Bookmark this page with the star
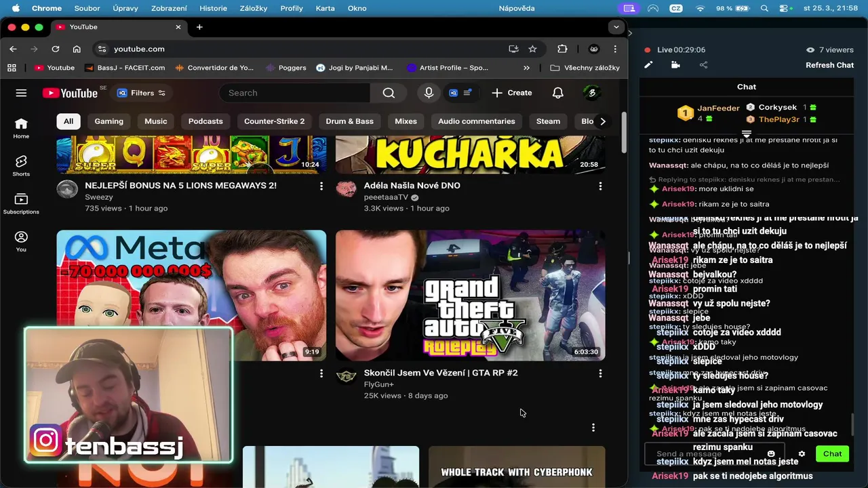This screenshot has height=488, width=868. point(533,49)
